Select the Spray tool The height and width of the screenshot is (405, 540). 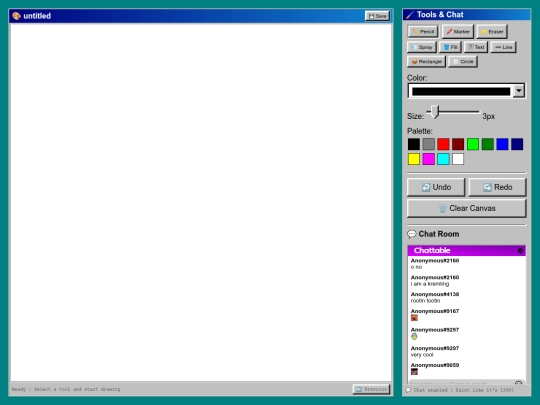[x=422, y=47]
